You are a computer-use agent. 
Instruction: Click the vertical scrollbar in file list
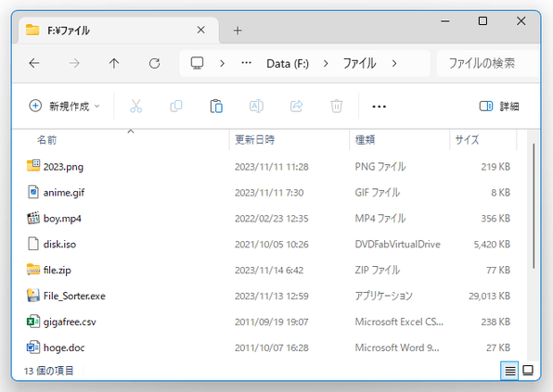coord(534,206)
